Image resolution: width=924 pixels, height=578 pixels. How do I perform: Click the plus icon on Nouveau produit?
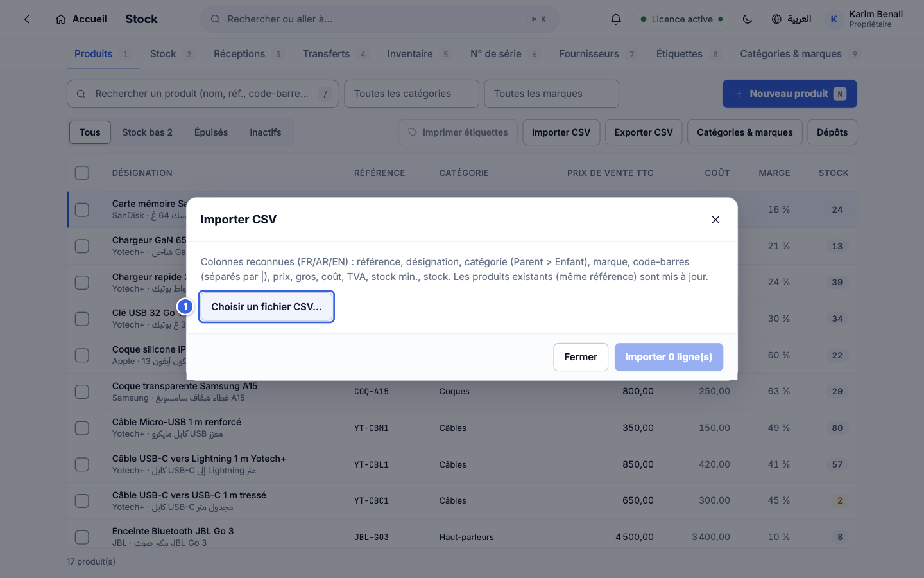(739, 94)
